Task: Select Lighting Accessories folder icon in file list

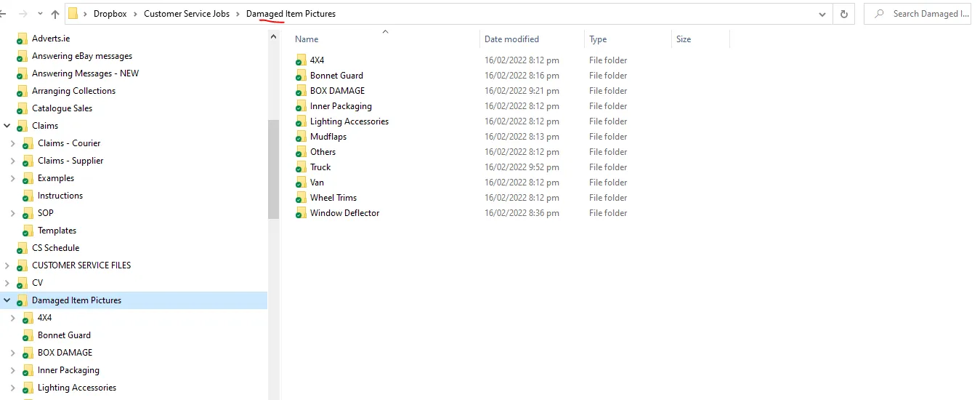Action: pos(301,121)
